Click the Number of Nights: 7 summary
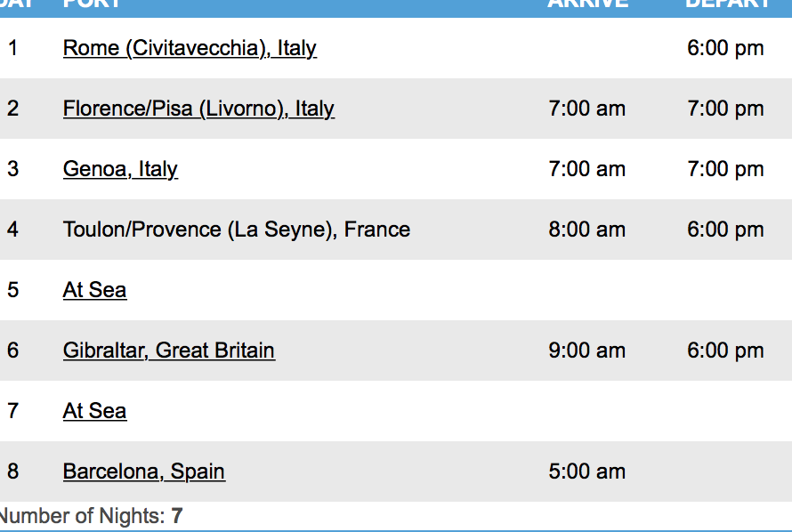Screen dimensions: 792x532 pyautogui.click(x=90, y=516)
